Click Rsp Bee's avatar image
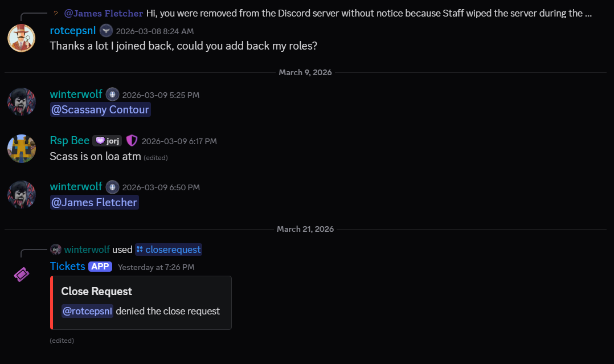This screenshot has height=364, width=614. coord(22,148)
